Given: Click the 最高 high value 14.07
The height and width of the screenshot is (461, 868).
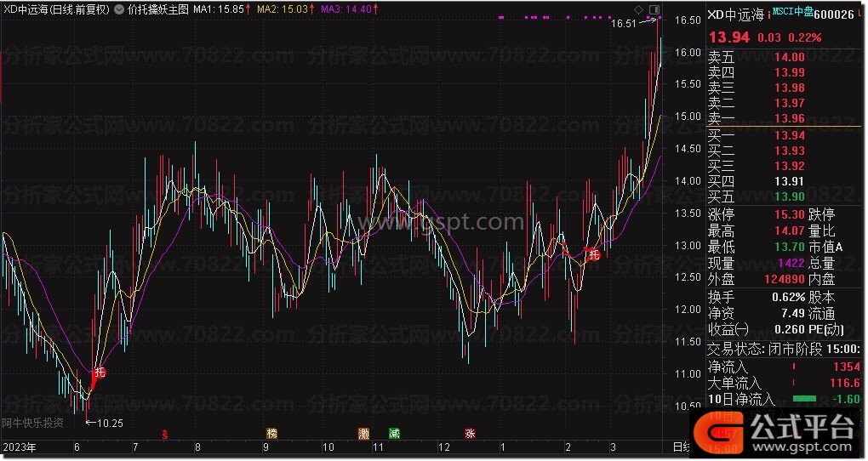Looking at the screenshot, I should tap(790, 230).
